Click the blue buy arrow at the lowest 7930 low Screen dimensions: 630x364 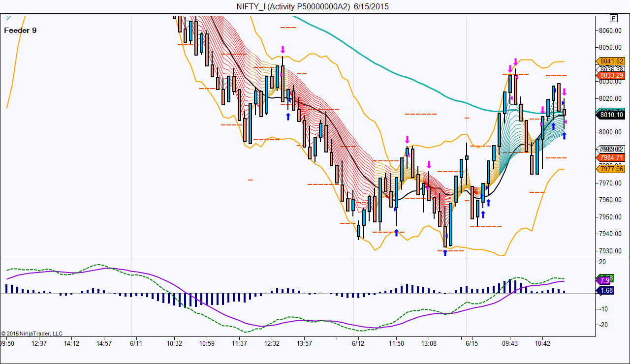[x=445, y=252]
